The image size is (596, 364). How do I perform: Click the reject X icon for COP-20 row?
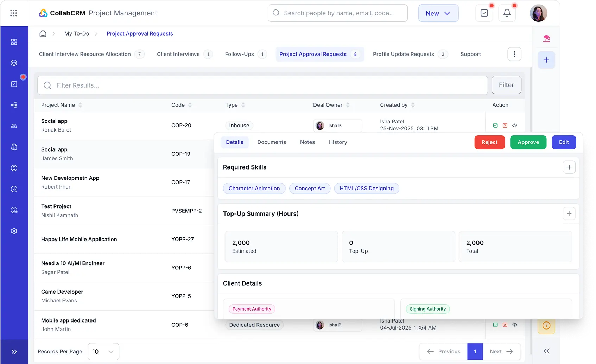point(505,126)
